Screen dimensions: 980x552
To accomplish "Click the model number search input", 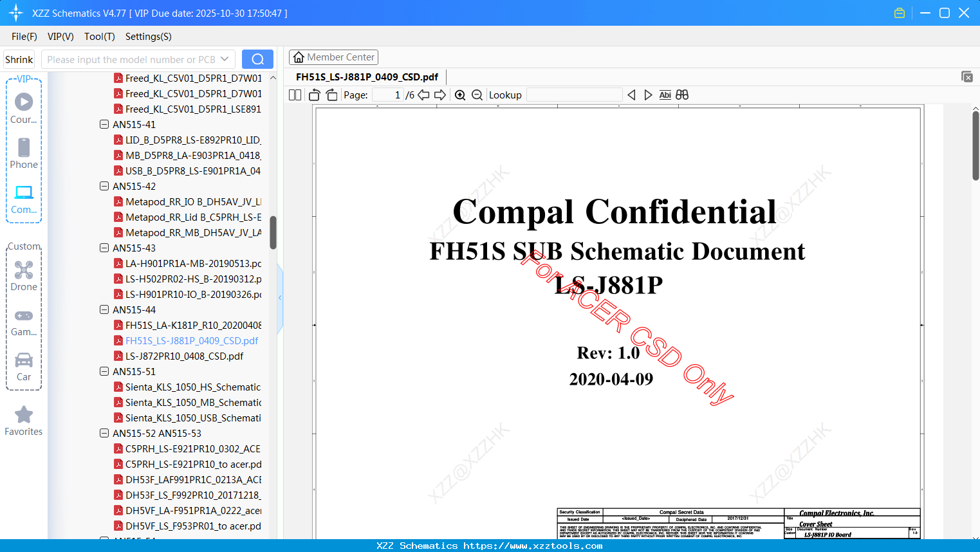I will [131, 59].
